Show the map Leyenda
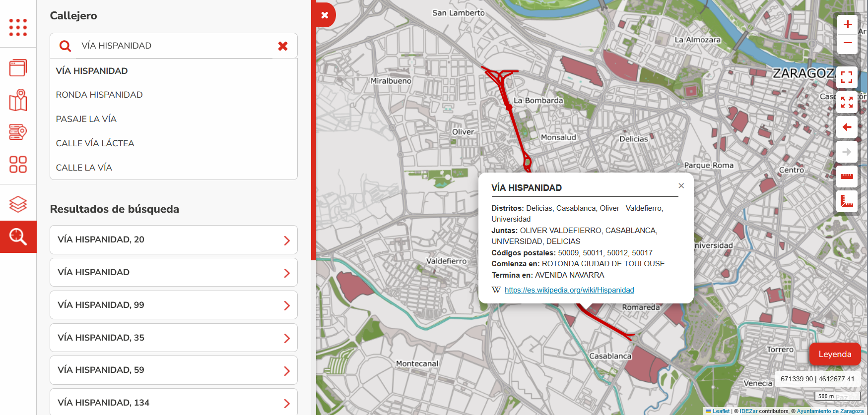Image resolution: width=868 pixels, height=415 pixels. (x=835, y=354)
